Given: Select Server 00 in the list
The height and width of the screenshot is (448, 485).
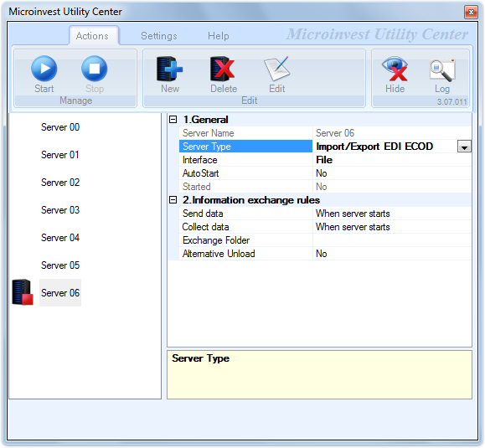Looking at the screenshot, I should click(60, 127).
